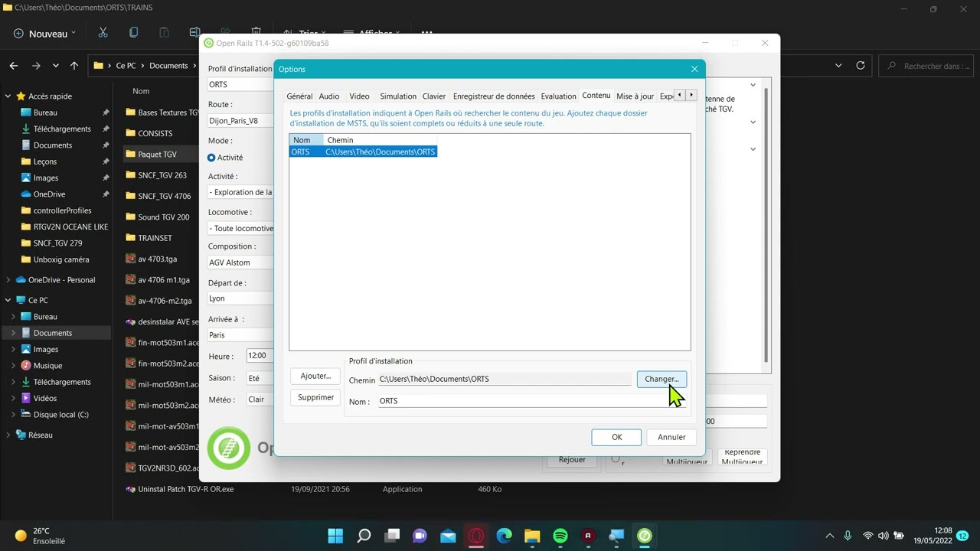The width and height of the screenshot is (980, 551).
Task: Switch to Opera browser on the taskbar
Action: point(476,536)
